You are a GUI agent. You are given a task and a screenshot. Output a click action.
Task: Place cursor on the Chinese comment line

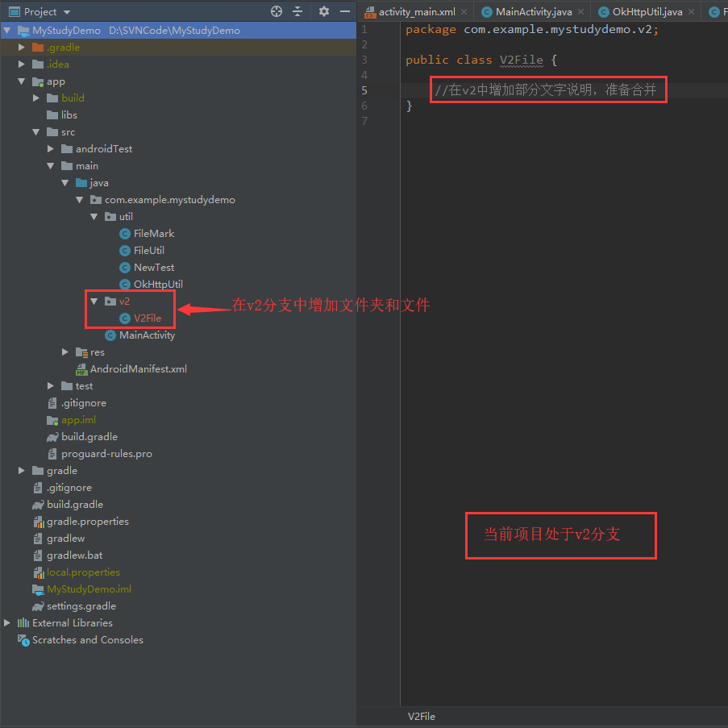(x=545, y=89)
